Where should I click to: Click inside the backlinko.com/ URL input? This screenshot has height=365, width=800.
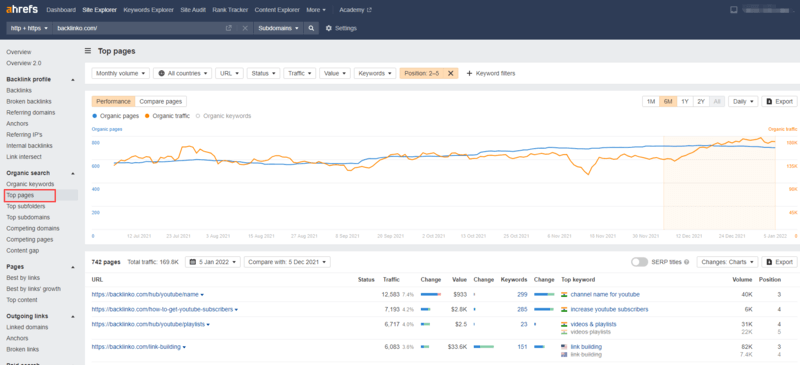click(x=138, y=28)
